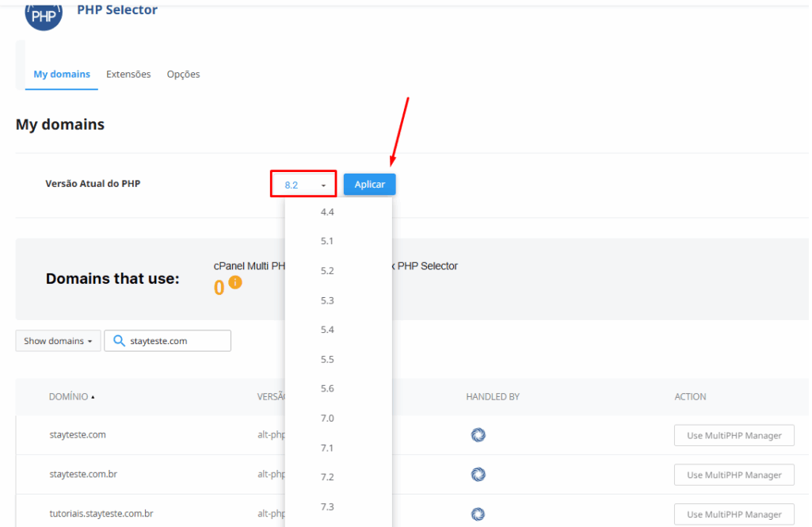Click Use MultiPHP Manager for stayteste.com.br
This screenshot has width=812, height=527.
coord(734,475)
